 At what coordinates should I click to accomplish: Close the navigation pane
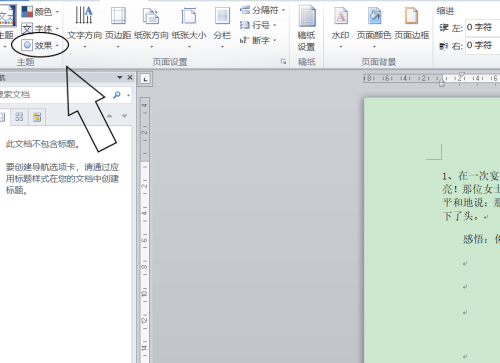click(130, 78)
